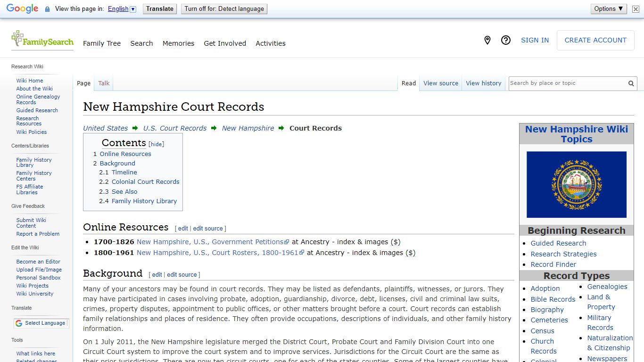Click Upload File/Image
The width and height of the screenshot is (644, 362).
(x=39, y=270)
